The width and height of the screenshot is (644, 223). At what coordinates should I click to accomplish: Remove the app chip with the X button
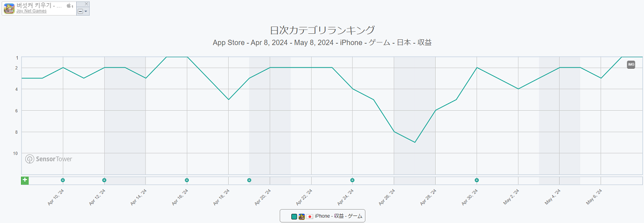(86, 4)
